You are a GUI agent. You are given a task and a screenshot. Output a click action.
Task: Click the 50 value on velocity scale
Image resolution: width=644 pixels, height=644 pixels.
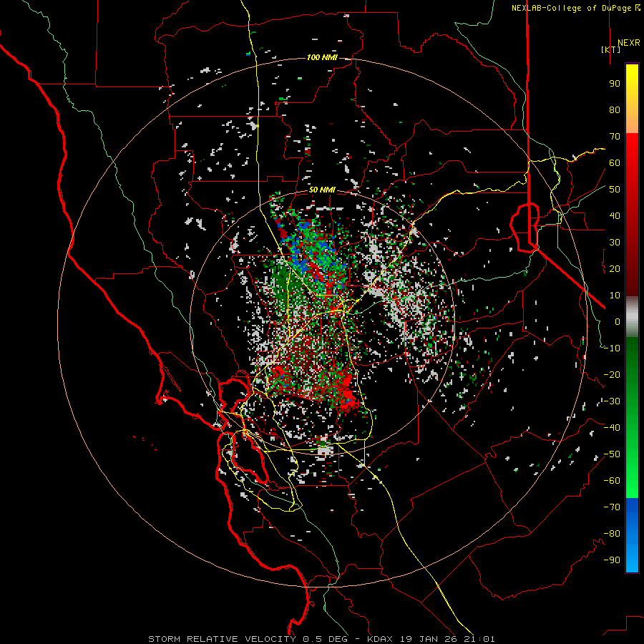tap(615, 190)
